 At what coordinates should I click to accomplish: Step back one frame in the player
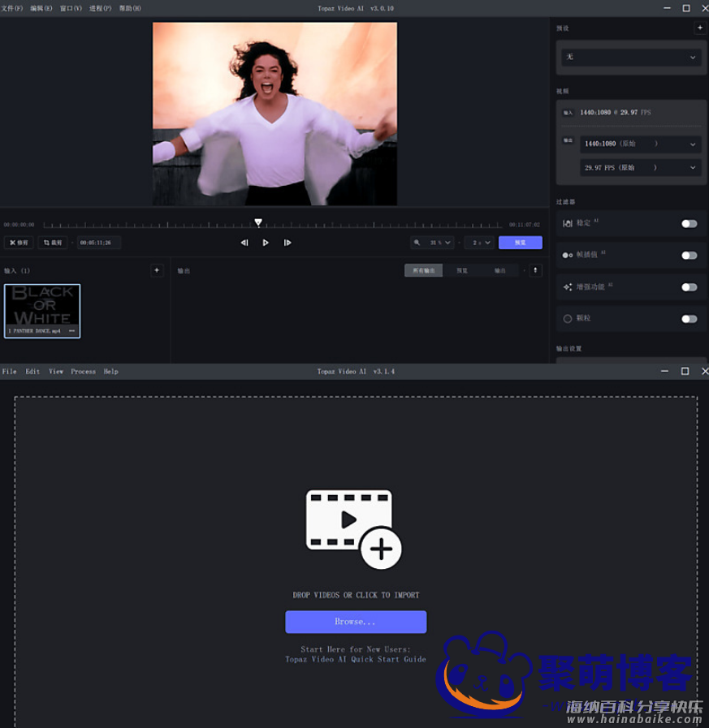point(244,243)
